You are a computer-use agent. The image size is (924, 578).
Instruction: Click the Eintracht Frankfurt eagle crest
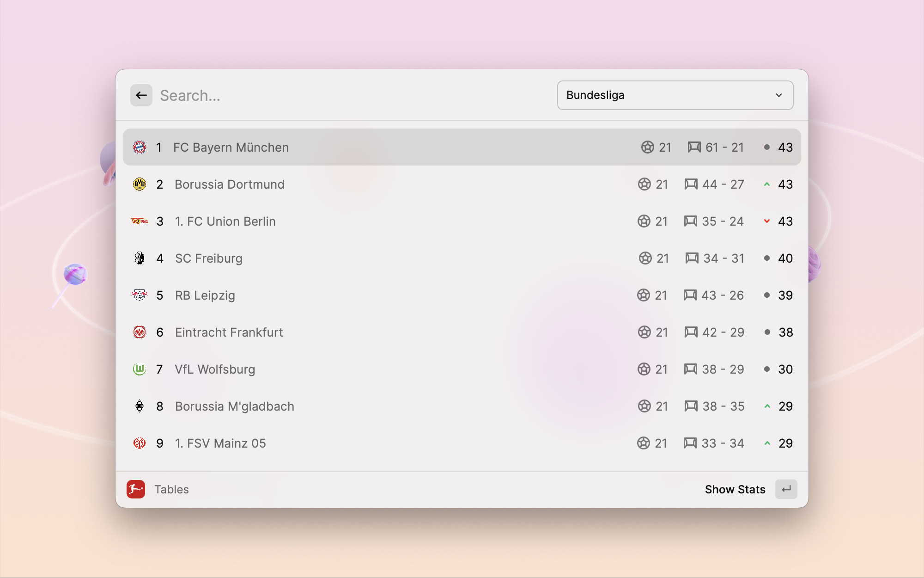coord(140,332)
